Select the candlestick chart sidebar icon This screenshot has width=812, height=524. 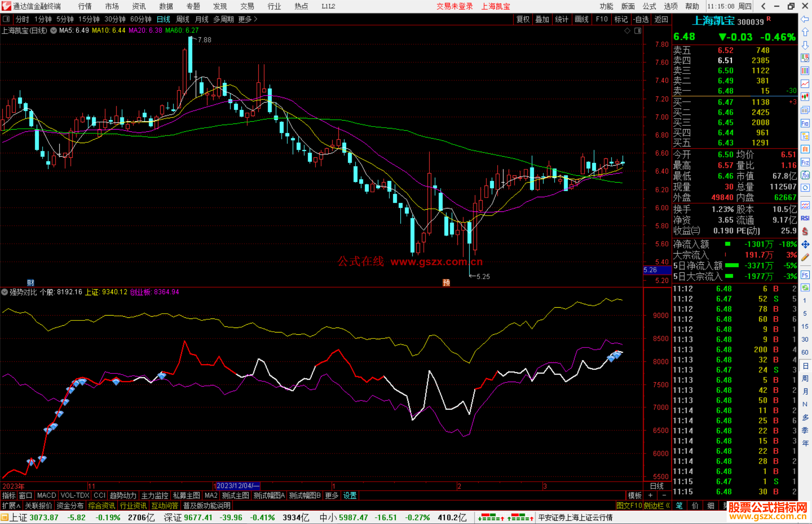(x=805, y=97)
